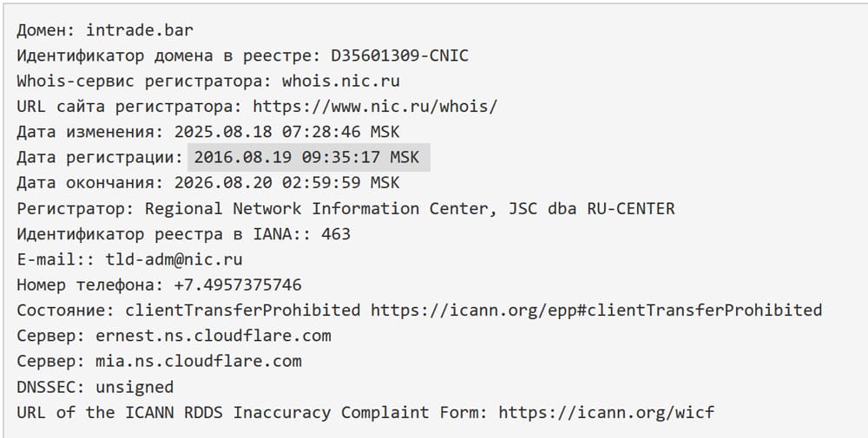The image size is (868, 438).
Task: Click the domain ID D35601309-CNIC
Action: (400, 56)
